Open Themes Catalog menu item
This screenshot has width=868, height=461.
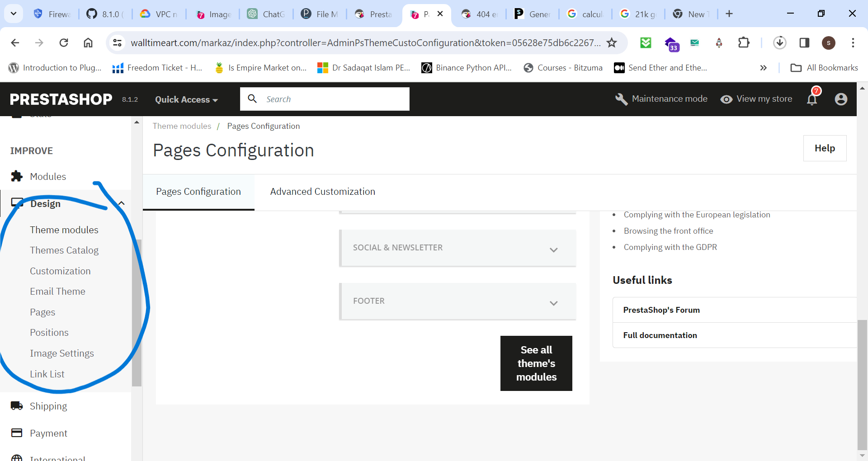64,250
